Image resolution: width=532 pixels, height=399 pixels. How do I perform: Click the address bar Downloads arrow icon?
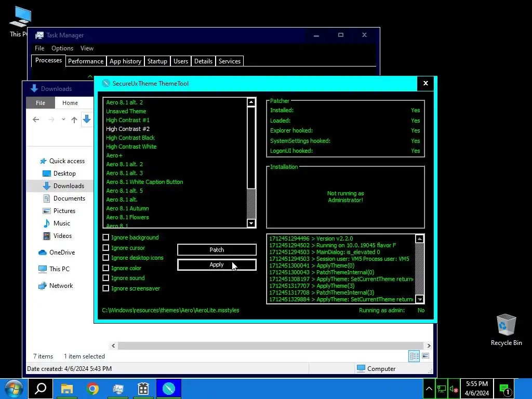point(87,119)
